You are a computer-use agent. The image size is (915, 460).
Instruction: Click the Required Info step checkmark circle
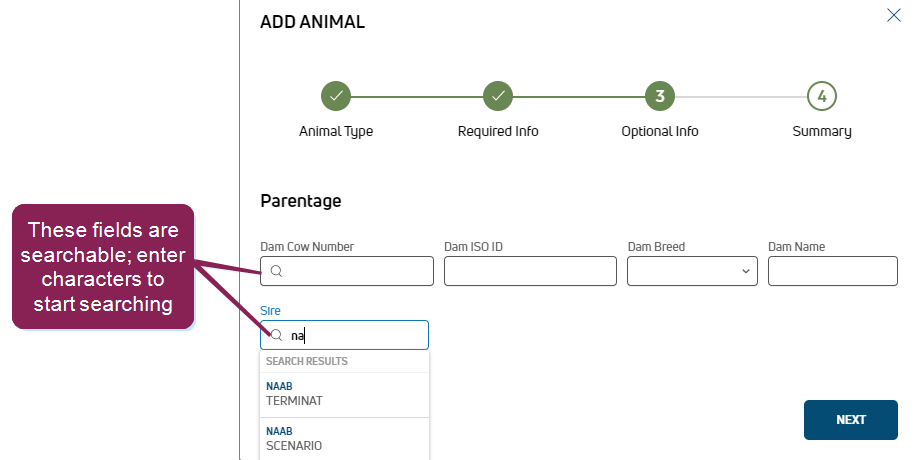498,96
